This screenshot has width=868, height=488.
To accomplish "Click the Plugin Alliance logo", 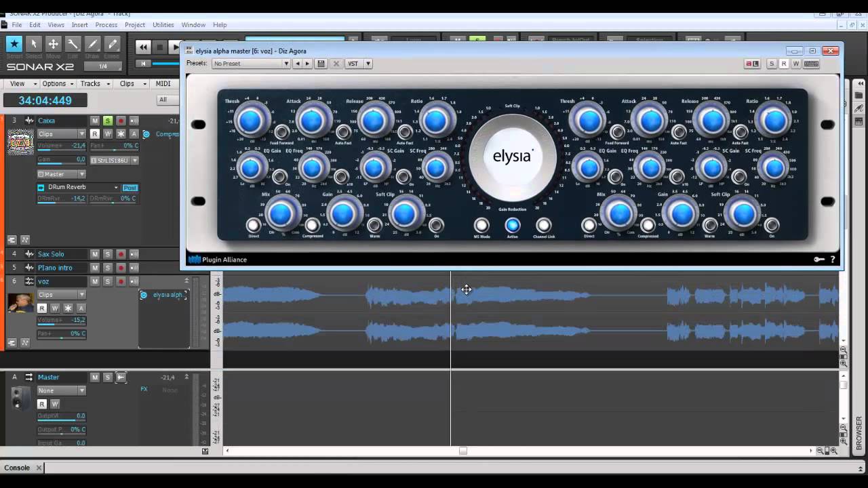I will tap(218, 260).
